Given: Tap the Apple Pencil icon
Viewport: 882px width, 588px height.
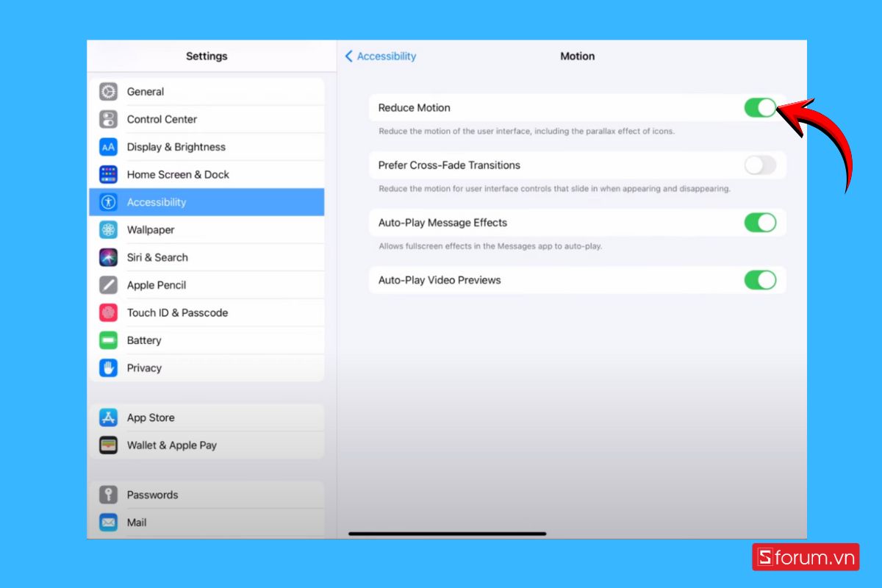Looking at the screenshot, I should tap(109, 285).
